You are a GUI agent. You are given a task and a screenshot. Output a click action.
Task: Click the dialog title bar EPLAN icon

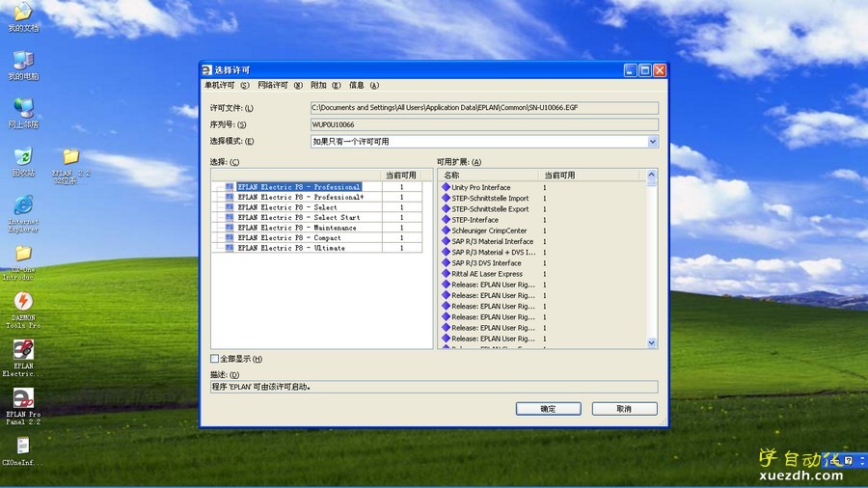pos(207,70)
